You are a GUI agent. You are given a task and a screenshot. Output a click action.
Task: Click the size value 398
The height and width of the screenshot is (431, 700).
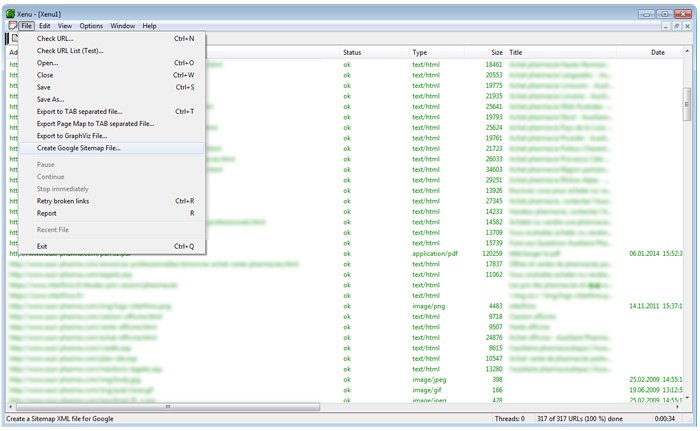click(497, 380)
